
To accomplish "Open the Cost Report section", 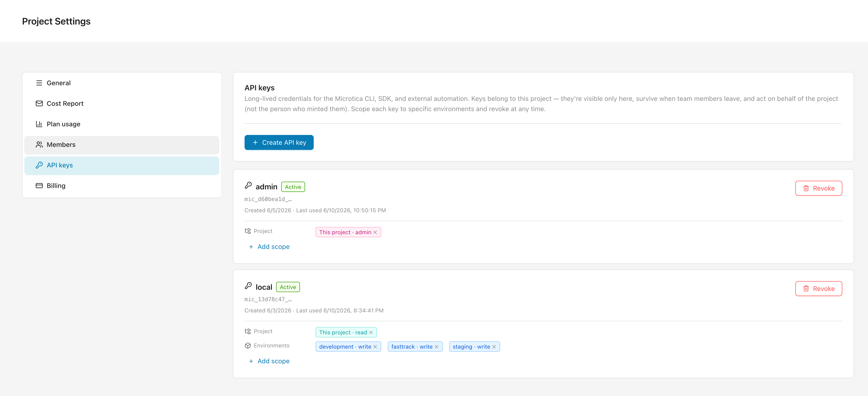I will coord(122,103).
